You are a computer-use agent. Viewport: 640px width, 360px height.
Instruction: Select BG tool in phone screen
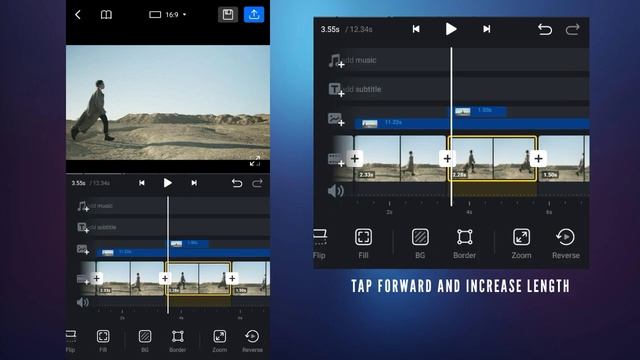145,341
